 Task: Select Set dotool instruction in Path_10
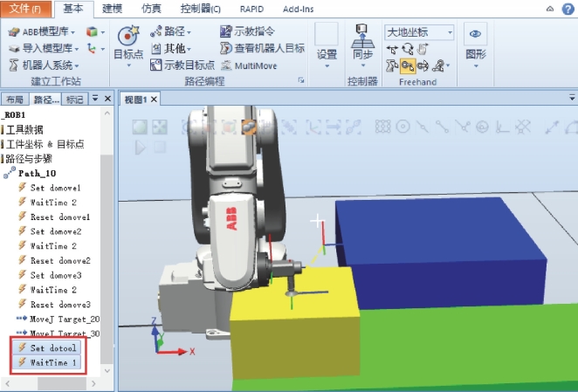tap(54, 347)
